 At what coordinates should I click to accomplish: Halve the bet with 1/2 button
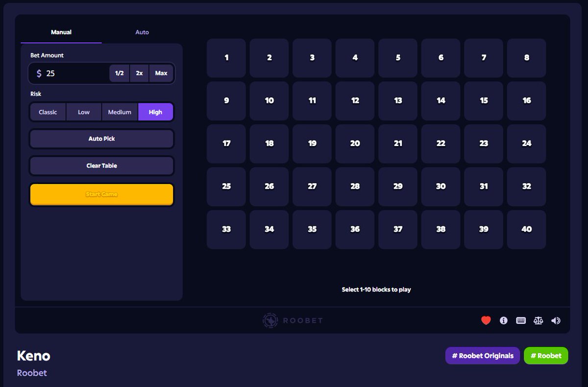119,73
